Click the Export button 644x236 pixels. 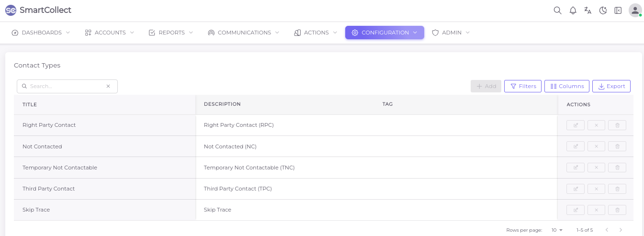coord(611,86)
